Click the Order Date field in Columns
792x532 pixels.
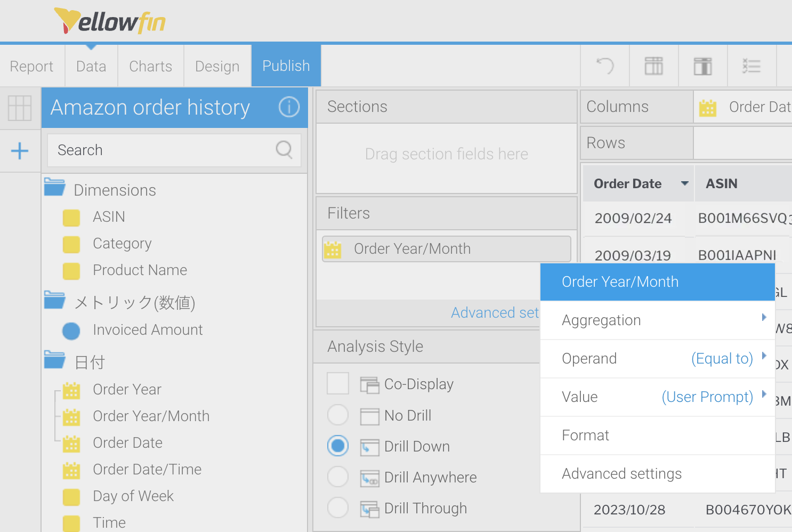point(744,107)
